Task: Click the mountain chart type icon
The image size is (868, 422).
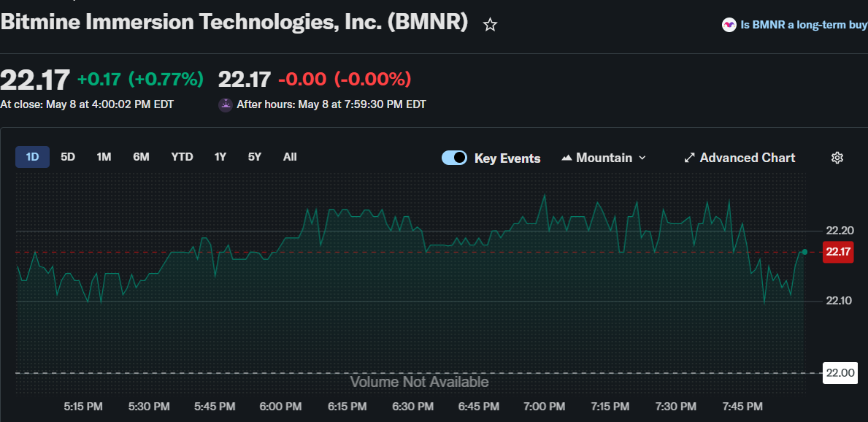Action: coord(566,158)
